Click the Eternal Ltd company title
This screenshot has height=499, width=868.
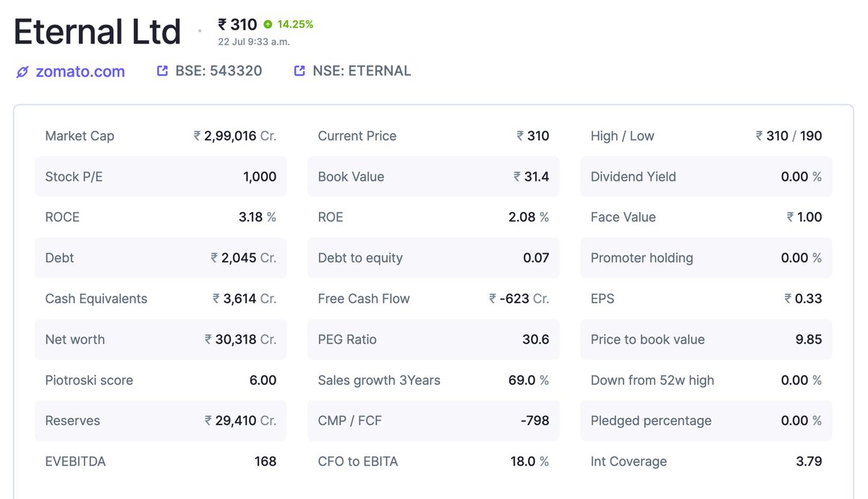[97, 32]
